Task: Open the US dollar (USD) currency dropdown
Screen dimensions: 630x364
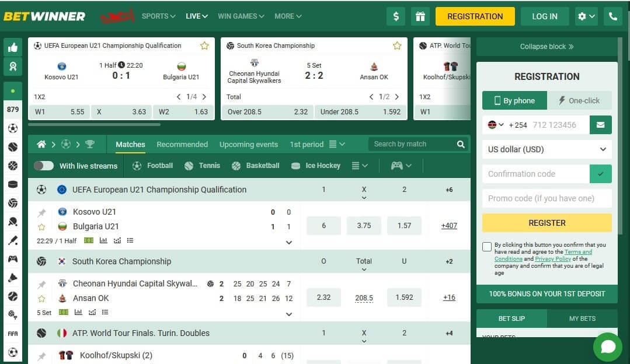Action: 547,149
